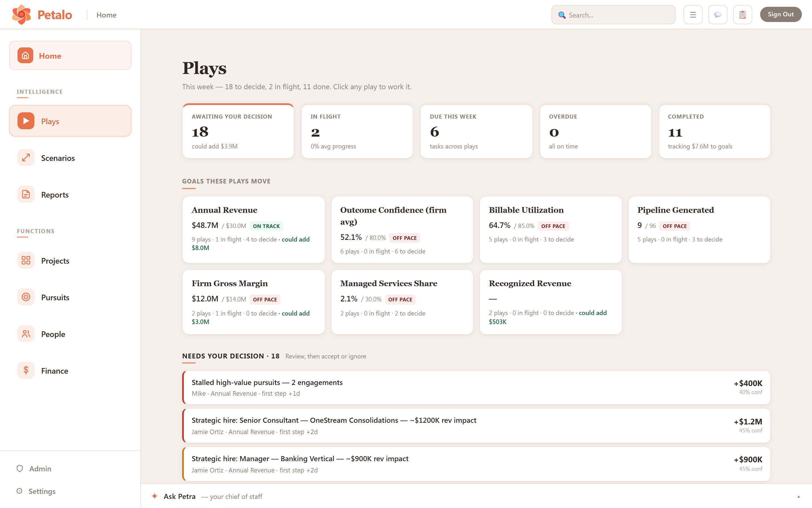
Task: Click the Petalo brand name
Action: pos(55,15)
